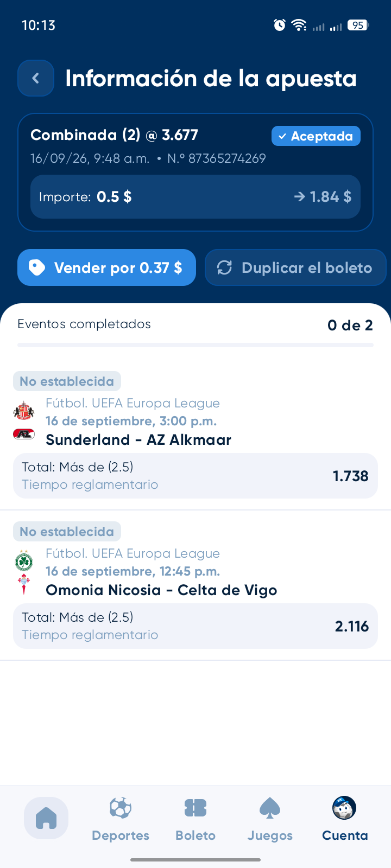
Task: Open the Cuenta avatar icon
Action: pyautogui.click(x=344, y=808)
